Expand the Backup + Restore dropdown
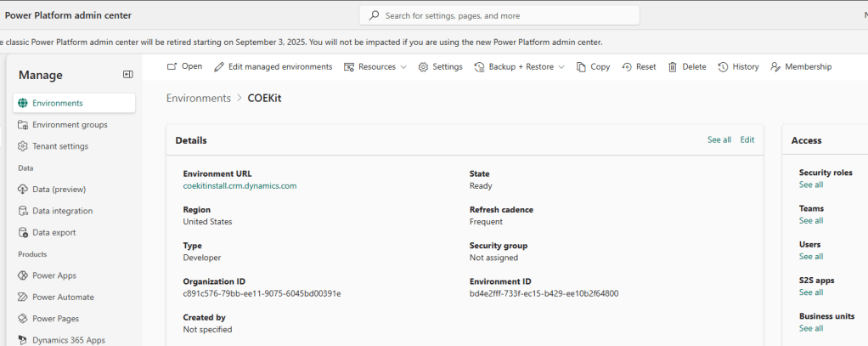The image size is (868, 346). 519,66
